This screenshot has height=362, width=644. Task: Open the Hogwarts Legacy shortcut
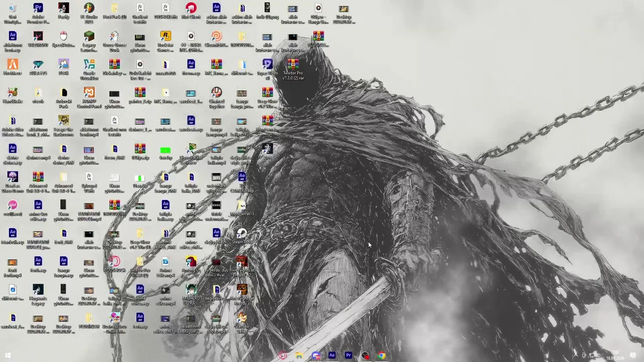[38, 295]
